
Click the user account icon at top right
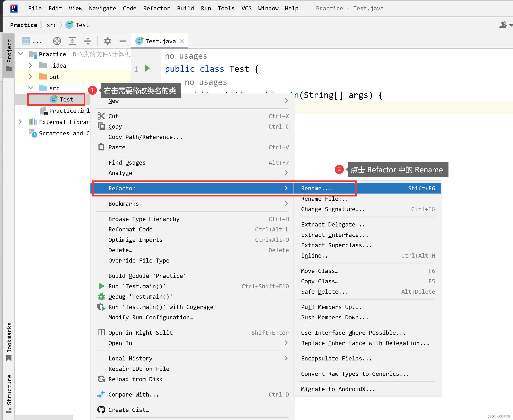click(x=503, y=25)
